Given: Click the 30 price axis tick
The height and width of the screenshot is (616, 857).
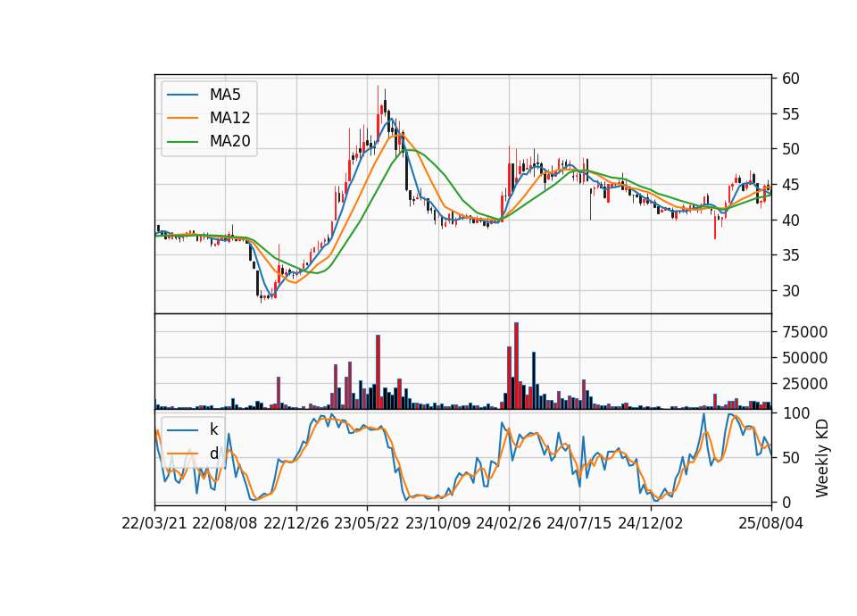Looking at the screenshot, I should point(791,291).
